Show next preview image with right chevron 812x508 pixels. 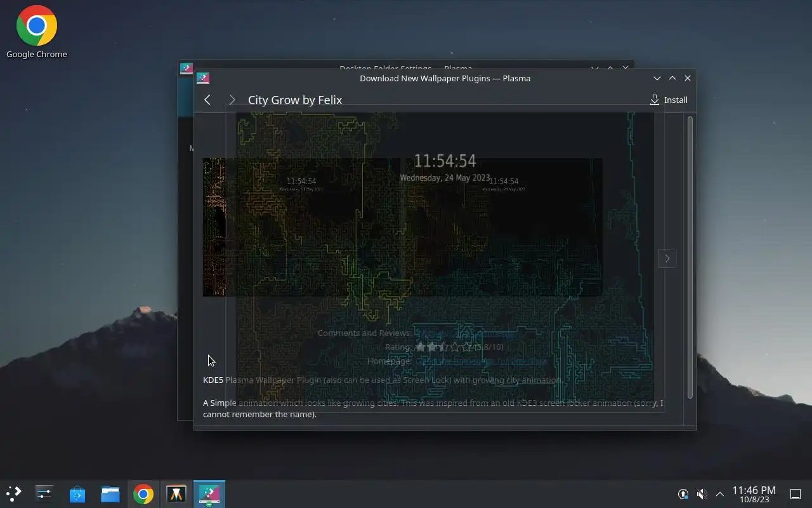coord(667,258)
